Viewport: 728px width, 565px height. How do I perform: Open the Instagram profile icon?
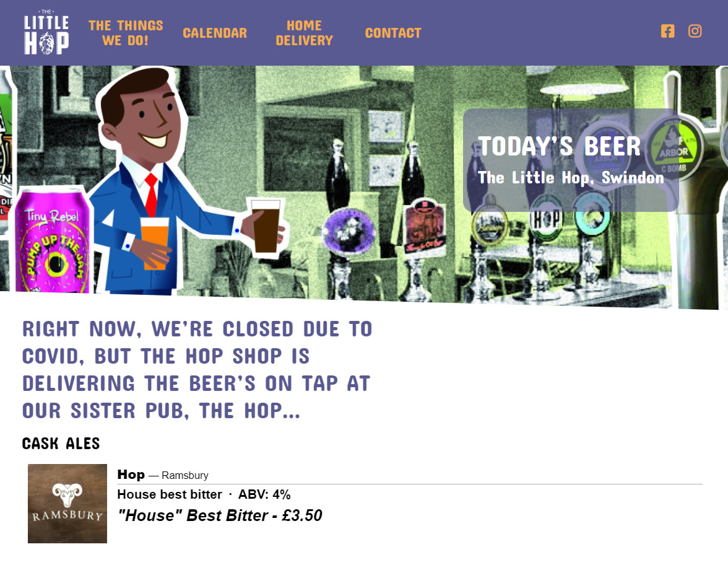coord(695,31)
